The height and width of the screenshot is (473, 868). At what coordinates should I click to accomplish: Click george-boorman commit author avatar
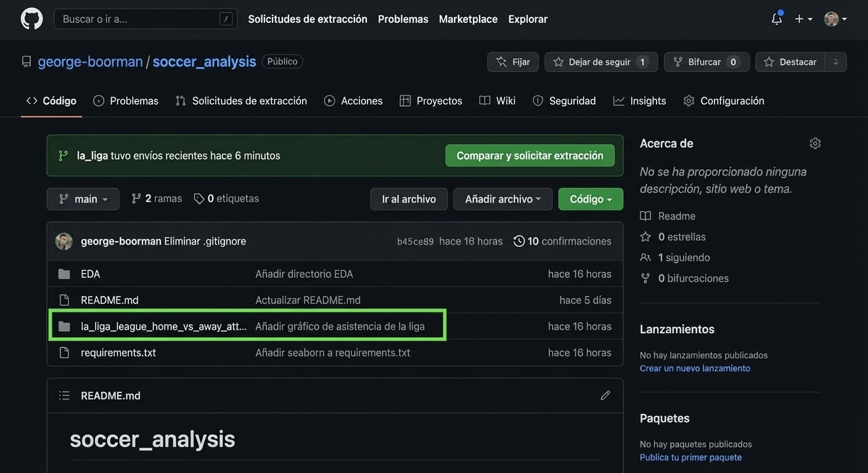[64, 241]
